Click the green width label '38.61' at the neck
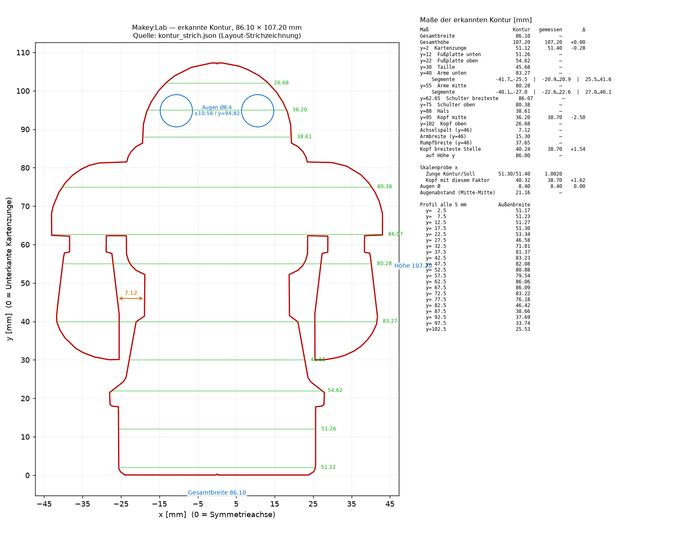The image size is (700, 538). point(304,136)
